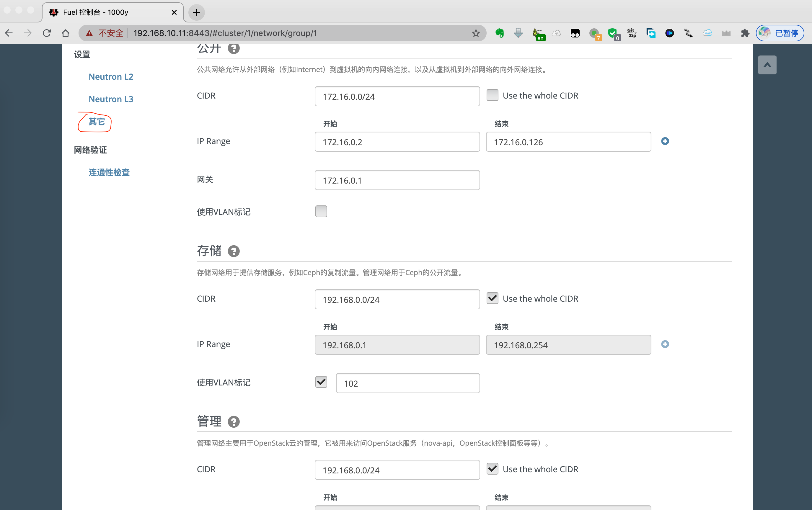Viewport: 812px width, 510px height.
Task: Open the Evernote elephant extension
Action: point(499,33)
